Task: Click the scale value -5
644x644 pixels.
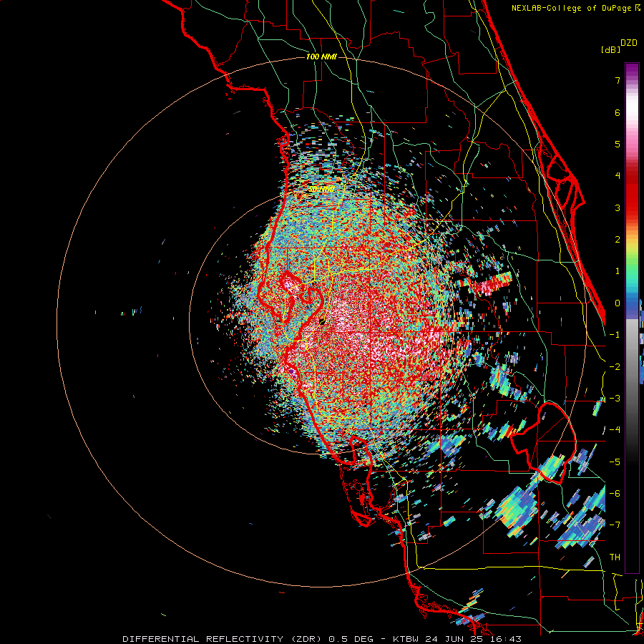Action: 615,462
